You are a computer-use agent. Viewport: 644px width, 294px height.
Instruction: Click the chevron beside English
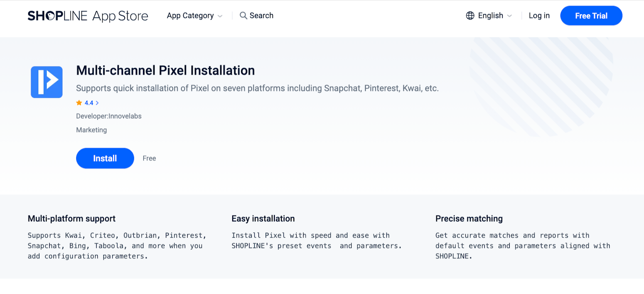pyautogui.click(x=510, y=16)
